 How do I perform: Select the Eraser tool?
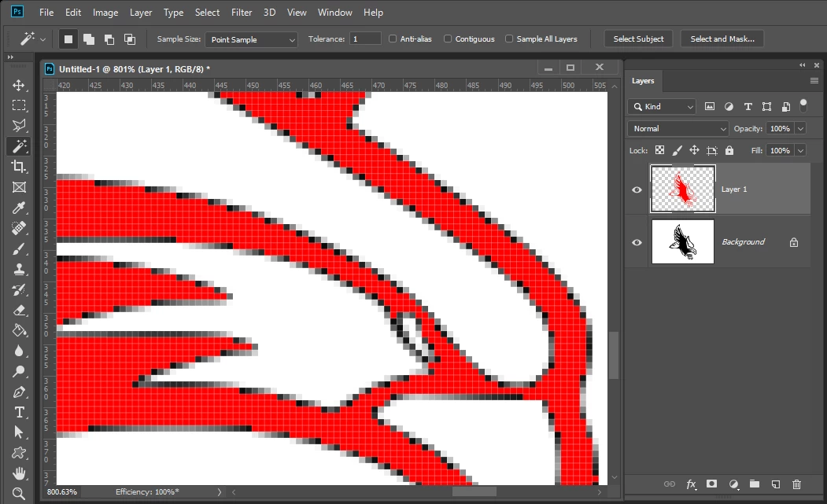point(19,310)
